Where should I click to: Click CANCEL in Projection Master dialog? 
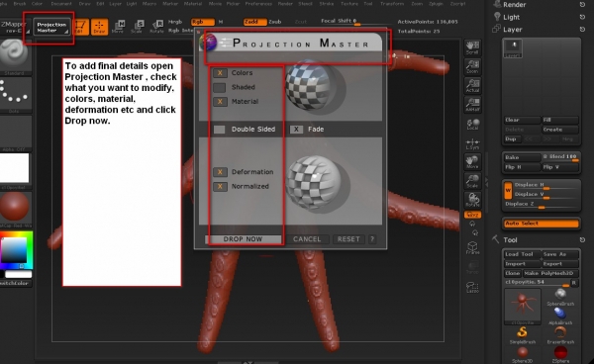point(307,239)
